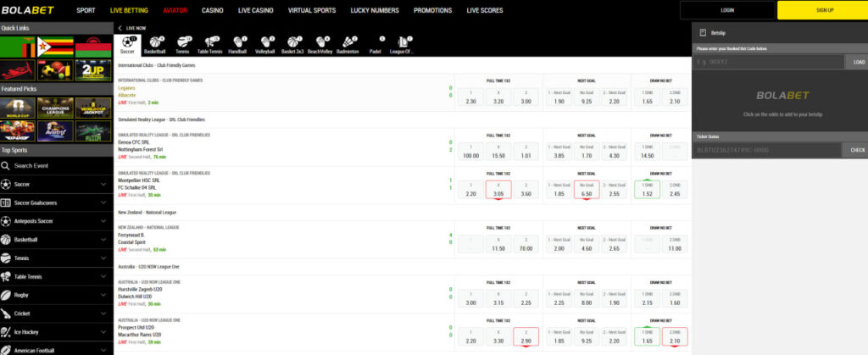Open the Sport menu
This screenshot has width=868, height=355.
[86, 10]
